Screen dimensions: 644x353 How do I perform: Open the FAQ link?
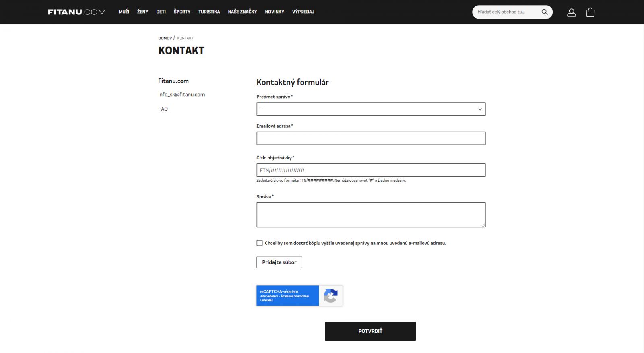pyautogui.click(x=163, y=109)
